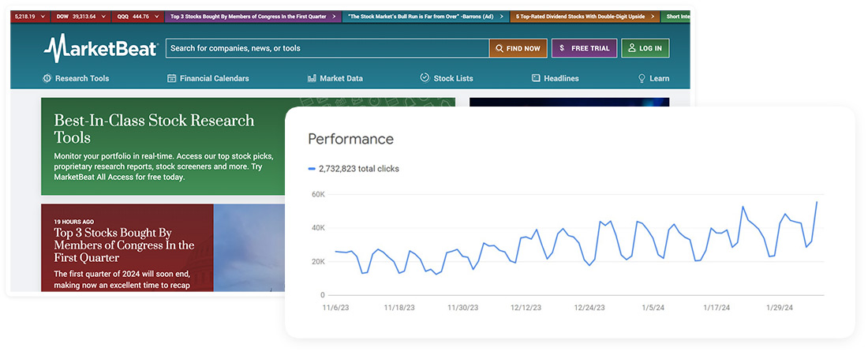The height and width of the screenshot is (359, 868).
Task: Click the 11/30/23 date label
Action: click(463, 308)
